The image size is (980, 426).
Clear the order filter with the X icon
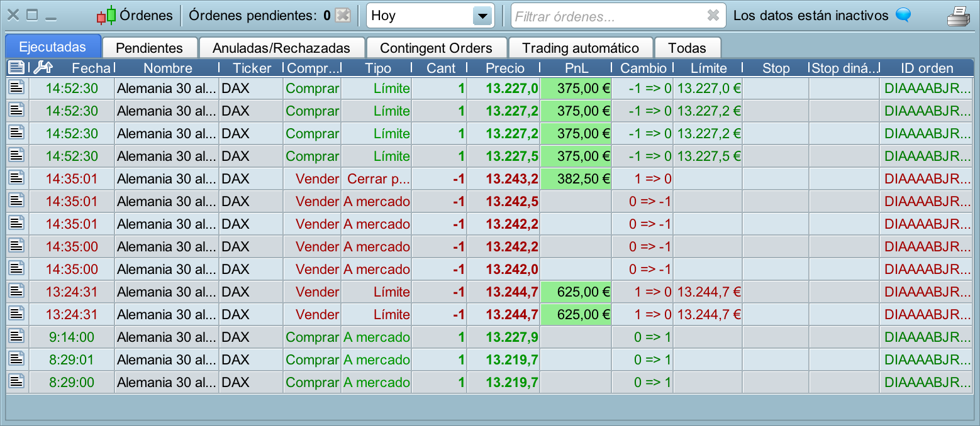pyautogui.click(x=713, y=16)
